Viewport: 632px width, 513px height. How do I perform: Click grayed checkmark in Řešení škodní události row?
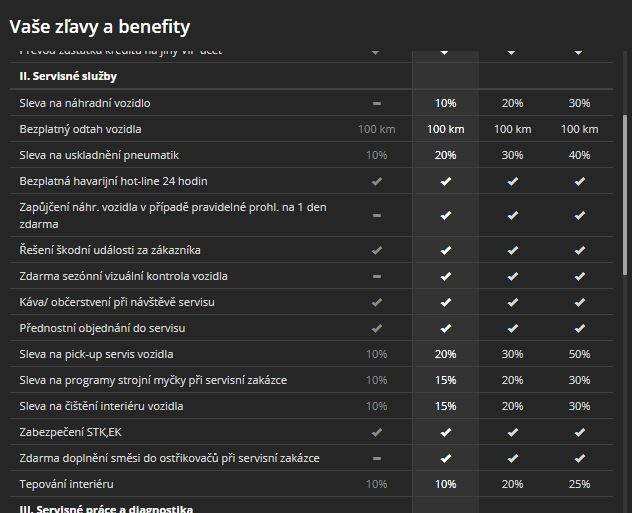click(376, 250)
